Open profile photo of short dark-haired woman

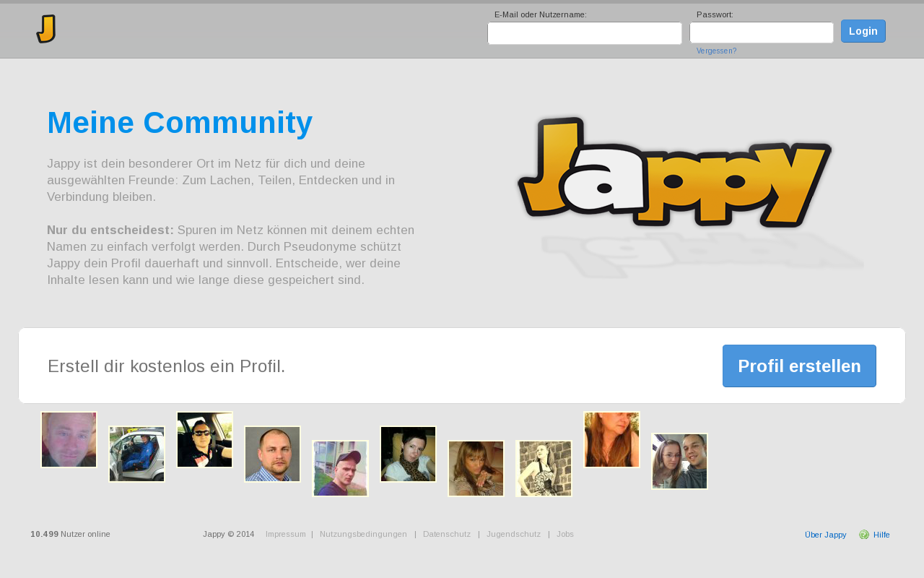(x=408, y=454)
